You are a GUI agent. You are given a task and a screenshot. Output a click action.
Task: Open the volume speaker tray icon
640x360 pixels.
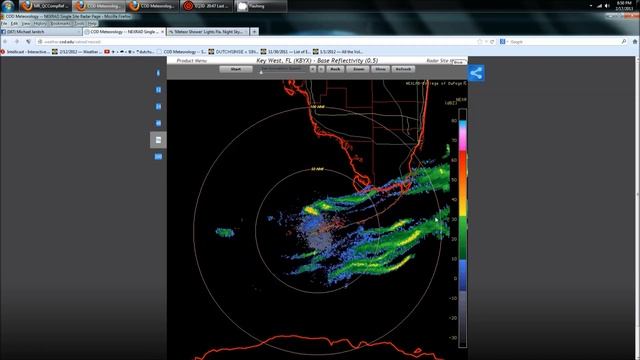pos(607,6)
